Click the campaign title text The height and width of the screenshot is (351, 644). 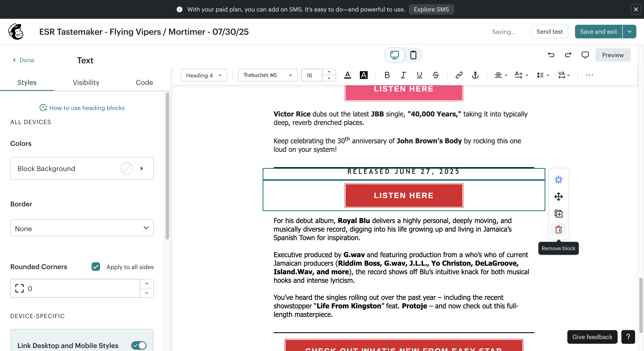pyautogui.click(x=144, y=32)
